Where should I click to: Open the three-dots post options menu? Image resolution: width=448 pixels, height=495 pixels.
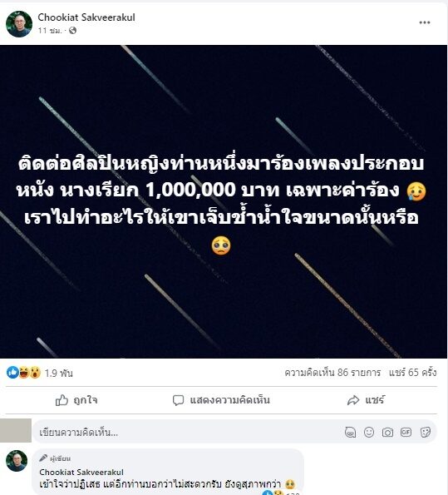(x=425, y=22)
